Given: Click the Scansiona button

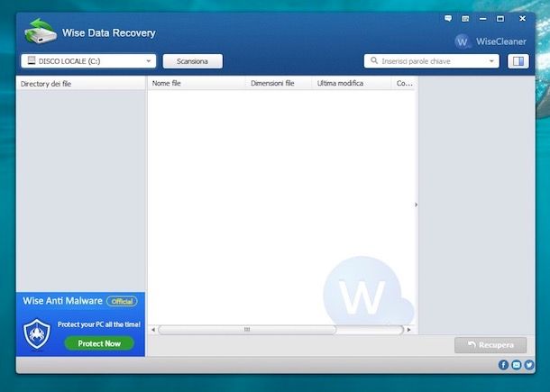Looking at the screenshot, I should click(x=193, y=61).
